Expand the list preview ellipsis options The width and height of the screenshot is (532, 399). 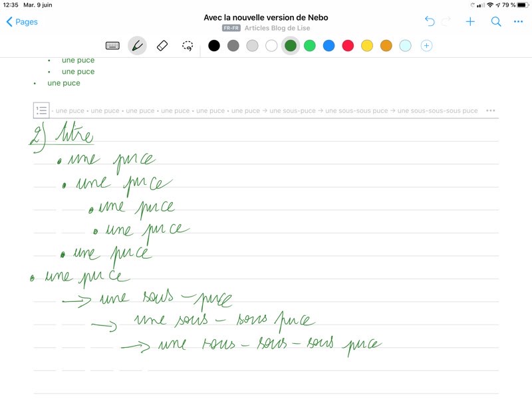click(491, 110)
